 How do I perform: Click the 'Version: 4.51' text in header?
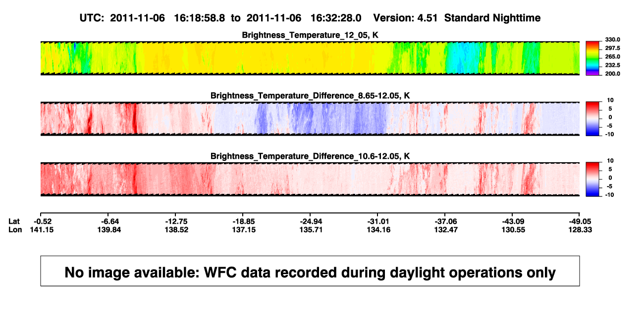pyautogui.click(x=406, y=18)
